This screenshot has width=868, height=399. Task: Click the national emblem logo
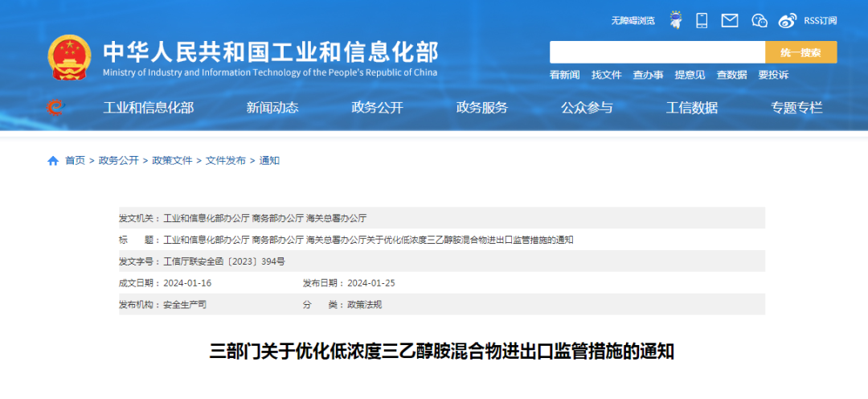click(69, 57)
